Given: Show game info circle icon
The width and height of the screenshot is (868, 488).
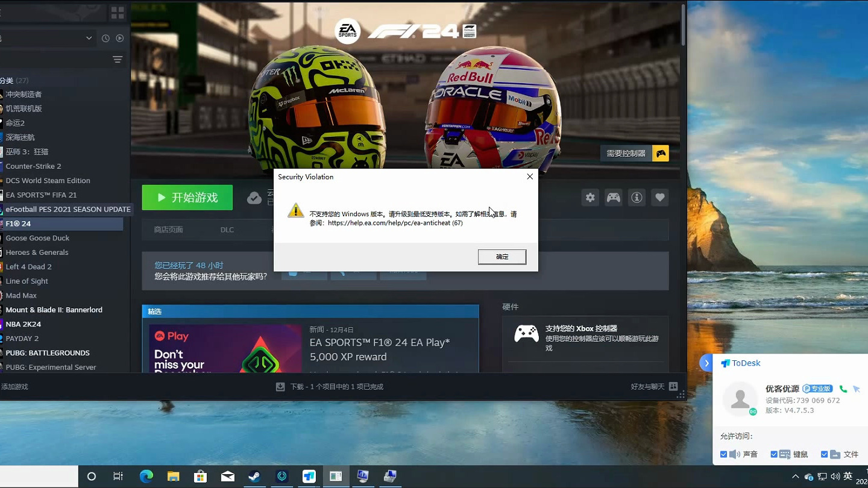Looking at the screenshot, I should point(637,198).
